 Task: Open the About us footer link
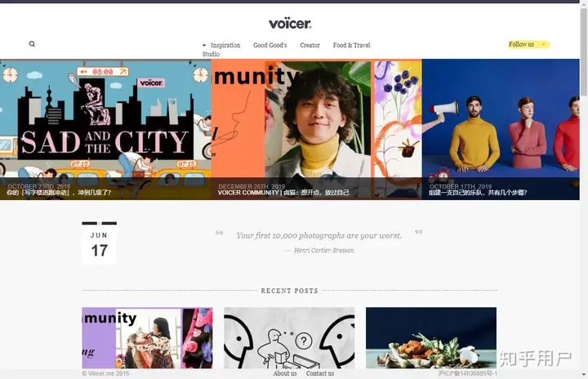point(285,373)
